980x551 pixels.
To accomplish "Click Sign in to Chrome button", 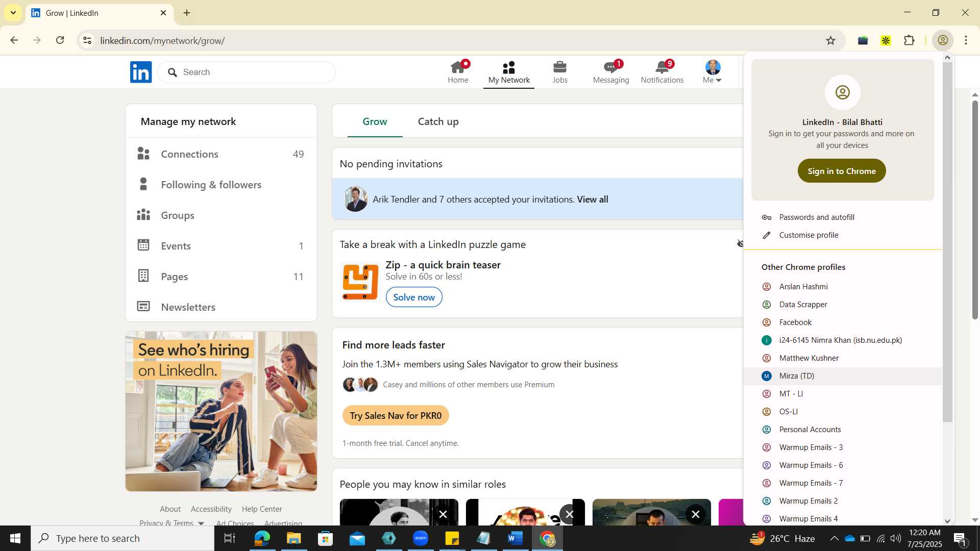I will pyautogui.click(x=842, y=171).
